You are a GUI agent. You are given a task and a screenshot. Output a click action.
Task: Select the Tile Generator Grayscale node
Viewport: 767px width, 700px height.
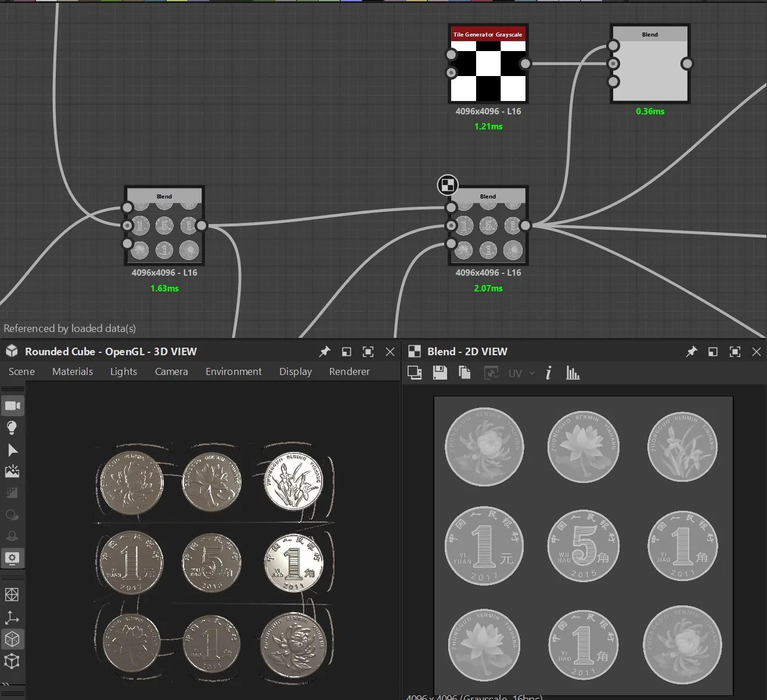click(x=488, y=64)
